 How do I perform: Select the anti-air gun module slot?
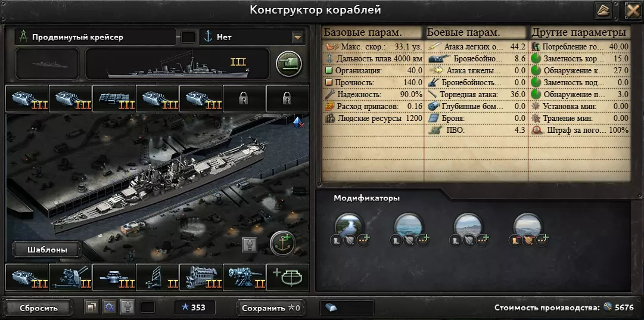[x=70, y=277]
